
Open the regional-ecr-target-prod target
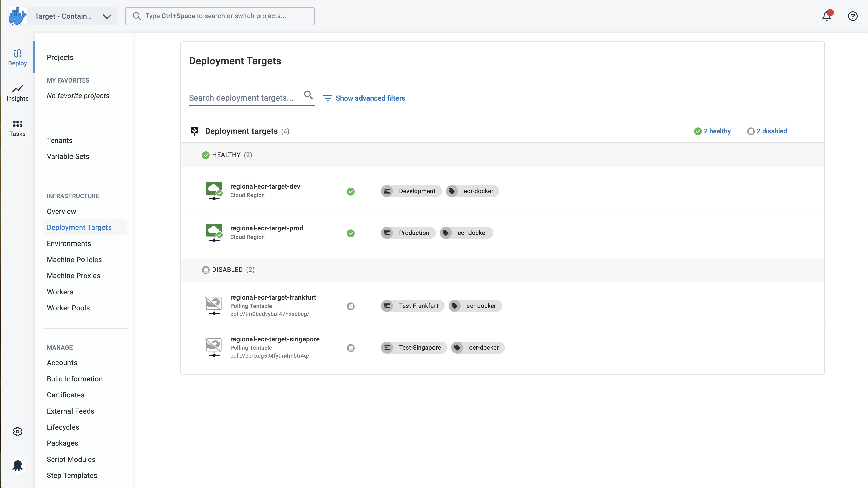click(267, 228)
